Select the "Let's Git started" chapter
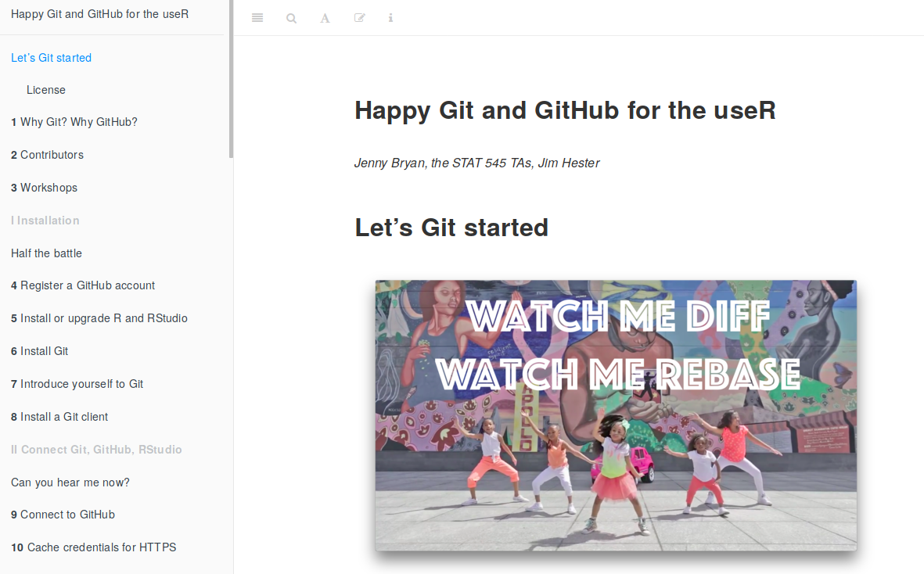The height and width of the screenshot is (574, 924). [51, 57]
